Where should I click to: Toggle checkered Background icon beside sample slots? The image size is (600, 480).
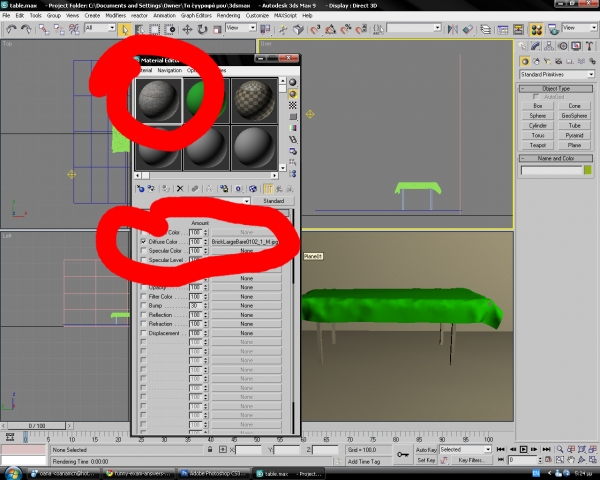tap(293, 105)
